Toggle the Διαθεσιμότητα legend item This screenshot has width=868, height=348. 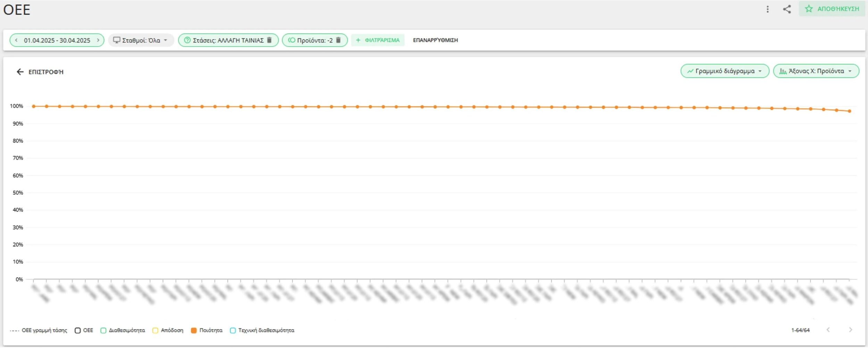(x=104, y=330)
